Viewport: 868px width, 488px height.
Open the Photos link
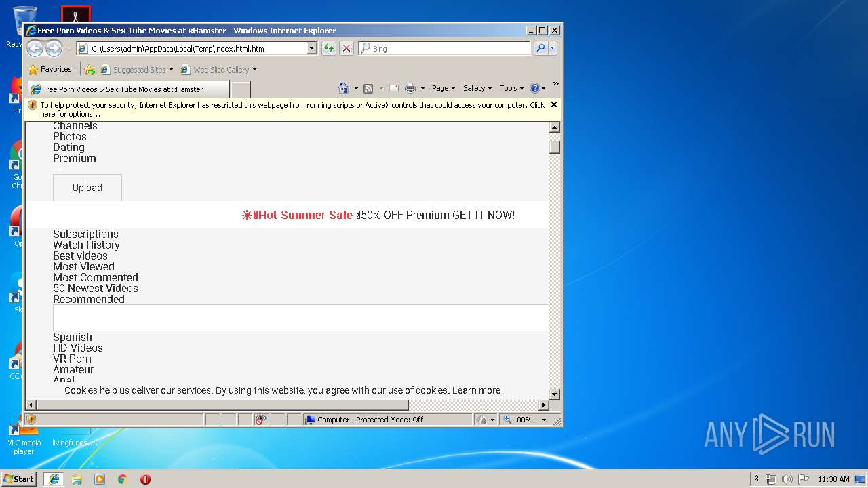(70, 136)
